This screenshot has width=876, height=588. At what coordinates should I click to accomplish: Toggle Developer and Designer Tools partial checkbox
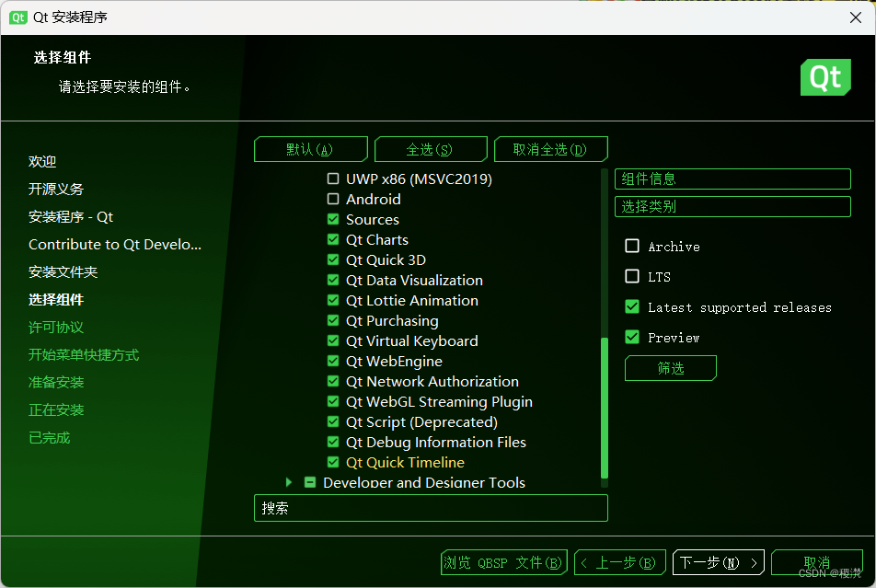[x=310, y=482]
